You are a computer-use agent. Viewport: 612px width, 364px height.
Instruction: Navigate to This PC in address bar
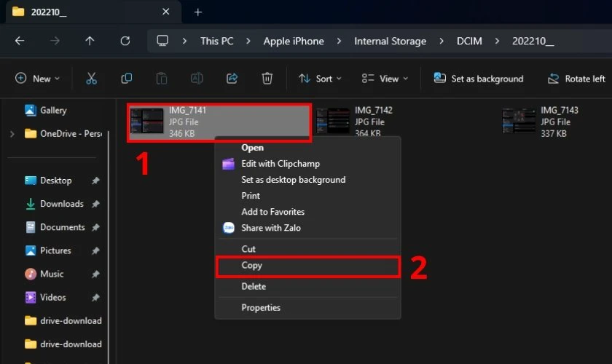(217, 41)
